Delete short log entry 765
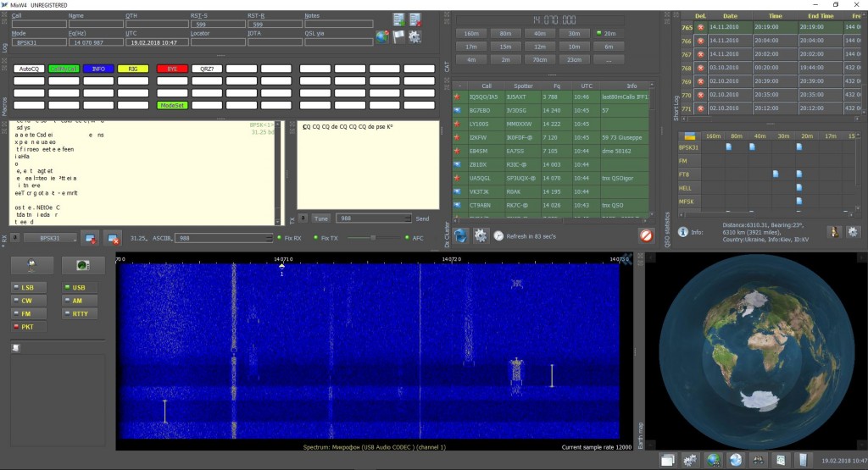The image size is (868, 470). (x=700, y=27)
